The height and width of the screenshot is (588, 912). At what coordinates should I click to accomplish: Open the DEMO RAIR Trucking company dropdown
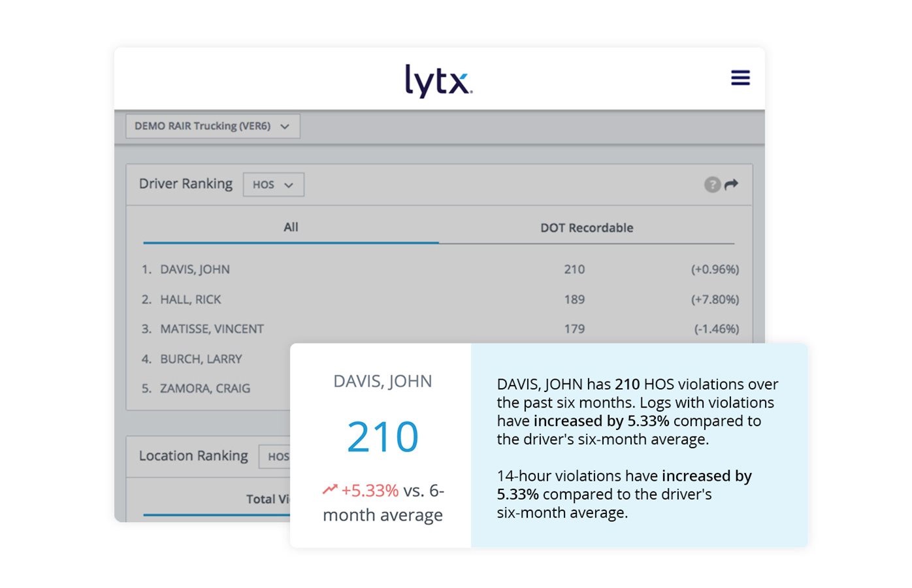[212, 126]
